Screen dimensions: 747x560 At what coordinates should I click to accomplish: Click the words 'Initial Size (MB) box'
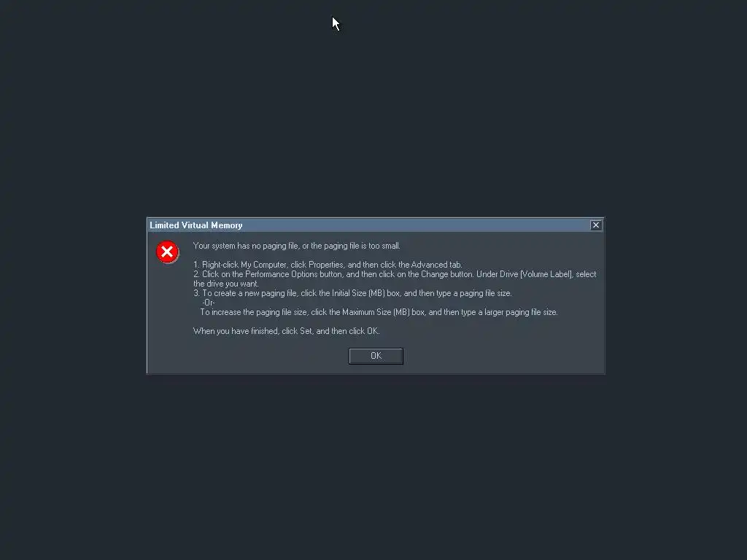(x=366, y=293)
